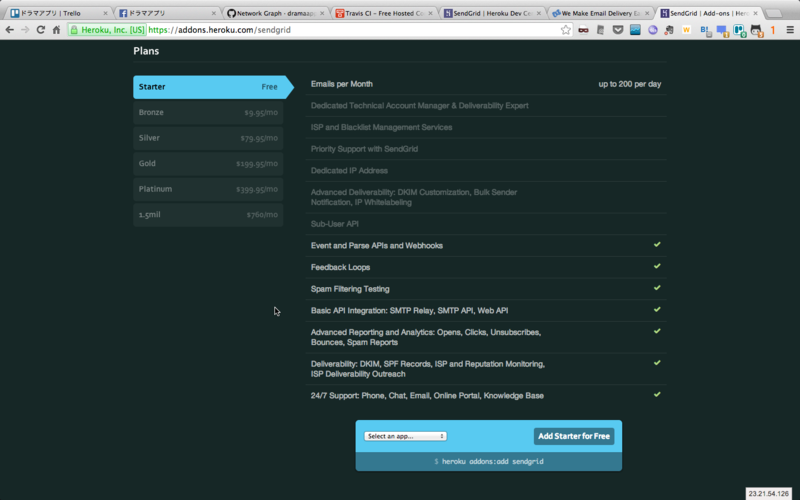This screenshot has height=500, width=800.
Task: Click the Facebook favicon on second tab
Action: 123,13
